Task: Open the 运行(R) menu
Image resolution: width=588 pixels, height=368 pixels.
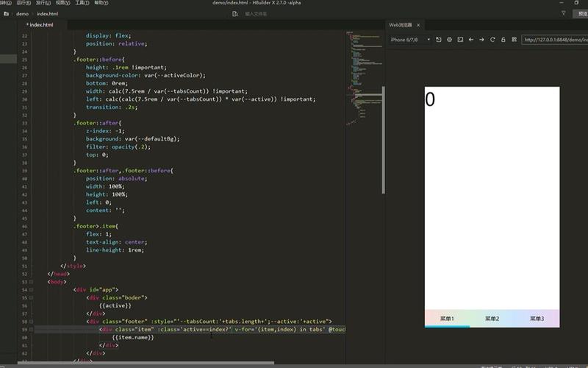Action: click(x=24, y=3)
